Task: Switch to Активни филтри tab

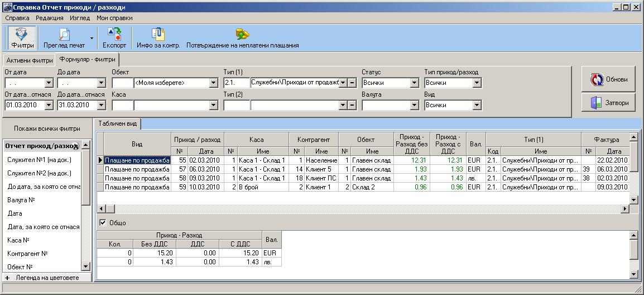Action: (30, 60)
